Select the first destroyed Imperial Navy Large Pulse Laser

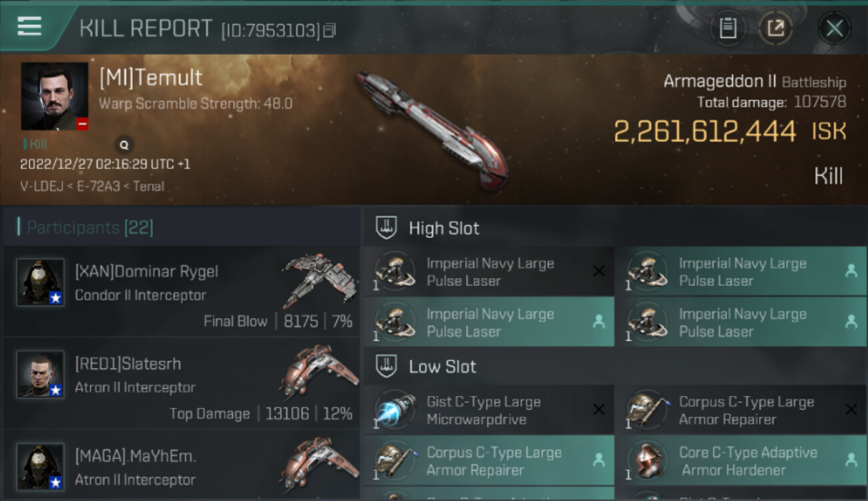[489, 271]
